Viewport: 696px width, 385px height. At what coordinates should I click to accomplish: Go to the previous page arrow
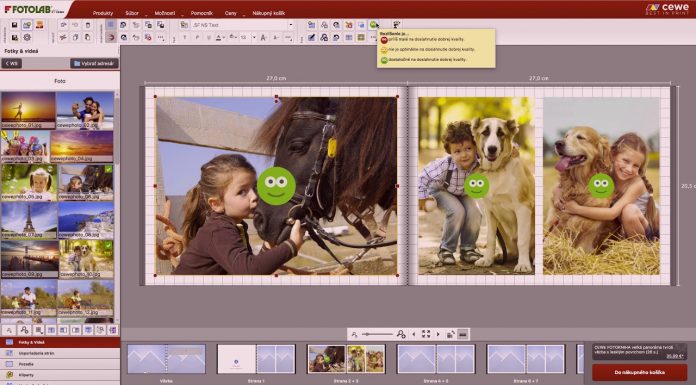pyautogui.click(x=414, y=334)
